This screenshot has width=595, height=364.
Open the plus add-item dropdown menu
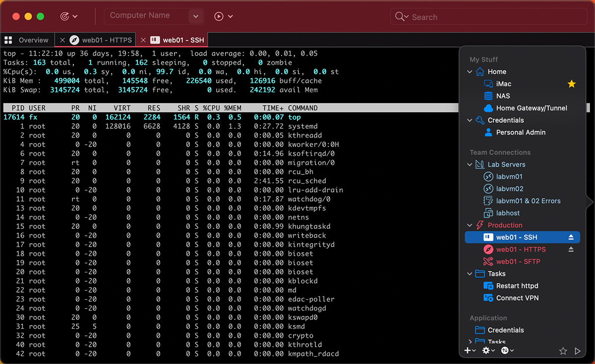[x=470, y=351]
